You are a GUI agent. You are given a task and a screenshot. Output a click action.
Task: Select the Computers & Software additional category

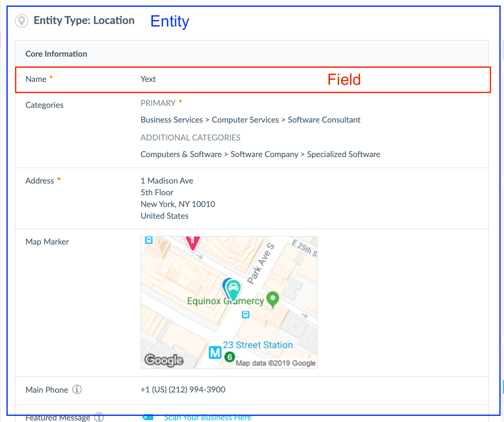260,154
